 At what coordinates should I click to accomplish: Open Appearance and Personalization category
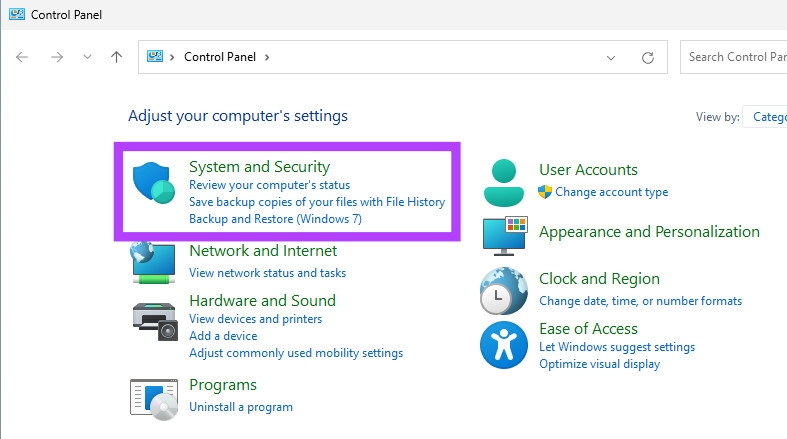[649, 232]
